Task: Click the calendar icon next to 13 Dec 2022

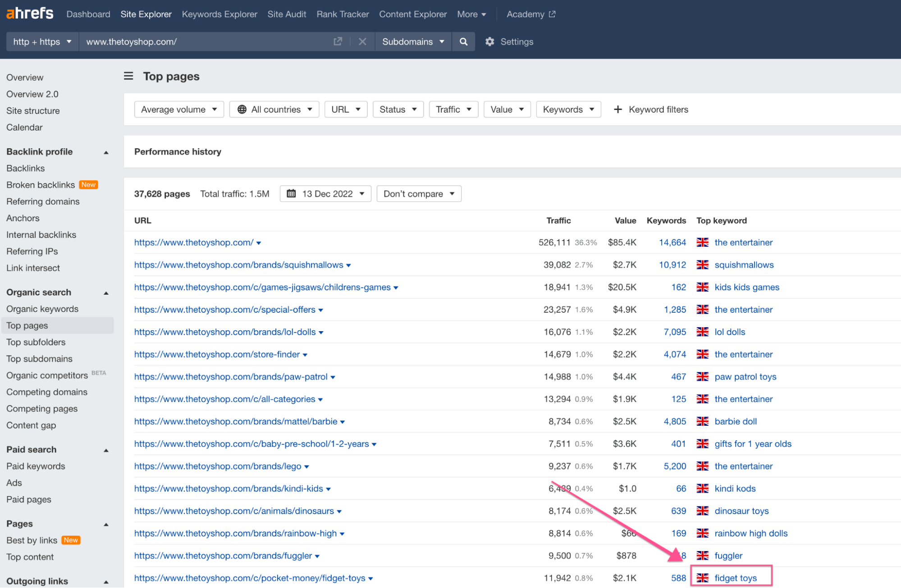Action: coord(291,193)
